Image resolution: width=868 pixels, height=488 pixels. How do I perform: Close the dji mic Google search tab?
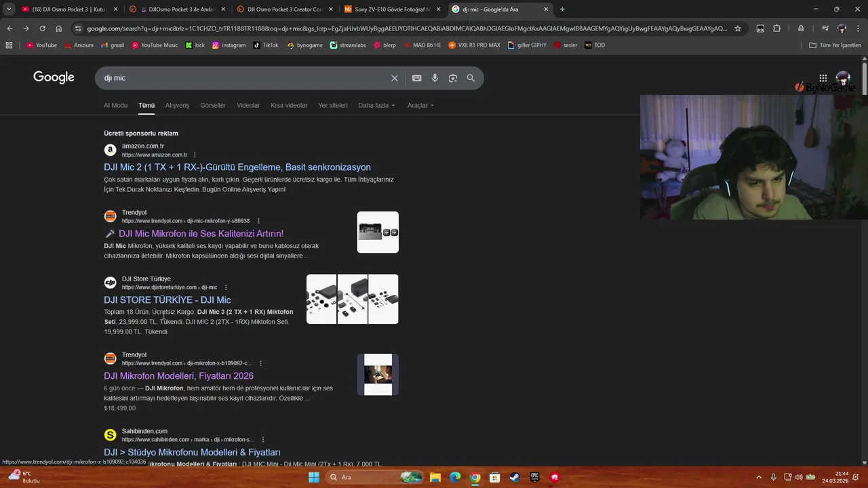tap(546, 9)
